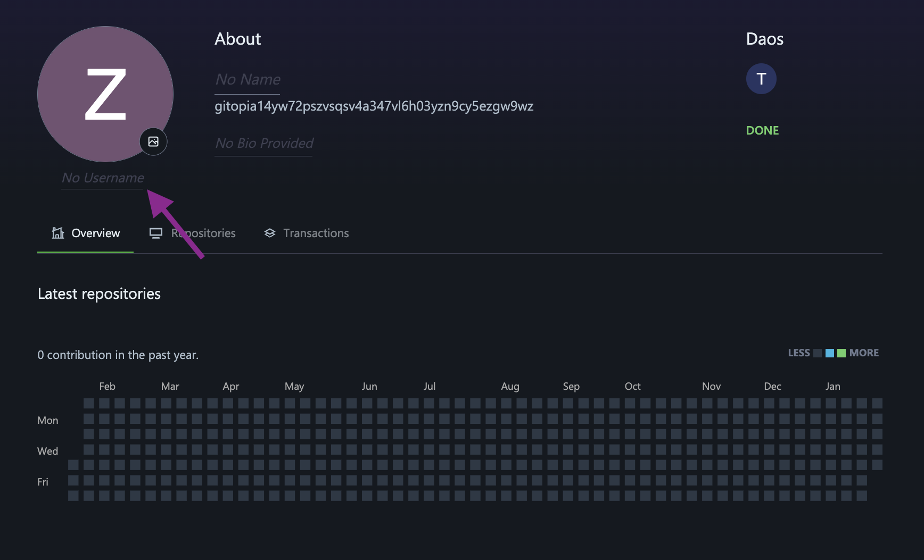Image resolution: width=924 pixels, height=560 pixels.
Task: Click the Feb month label
Action: click(107, 386)
